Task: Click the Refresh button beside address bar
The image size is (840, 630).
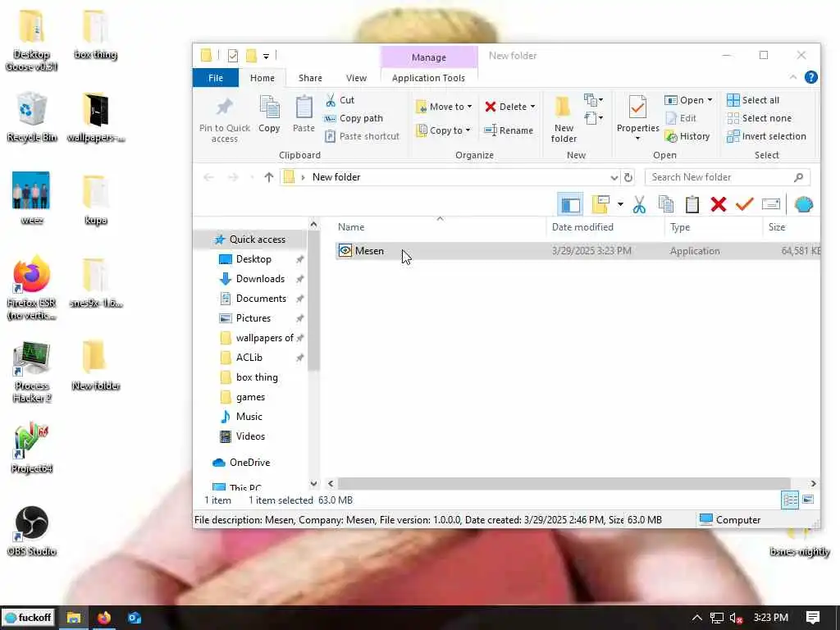Action: click(x=628, y=177)
